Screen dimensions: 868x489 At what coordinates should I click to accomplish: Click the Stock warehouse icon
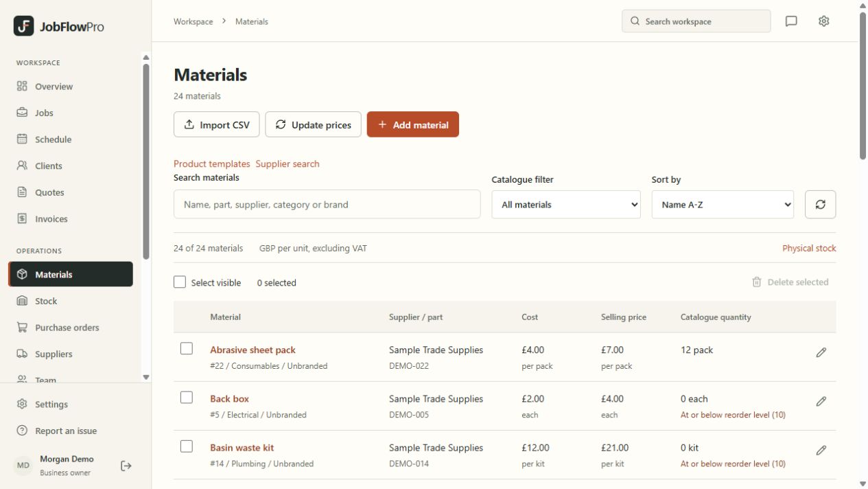(22, 301)
